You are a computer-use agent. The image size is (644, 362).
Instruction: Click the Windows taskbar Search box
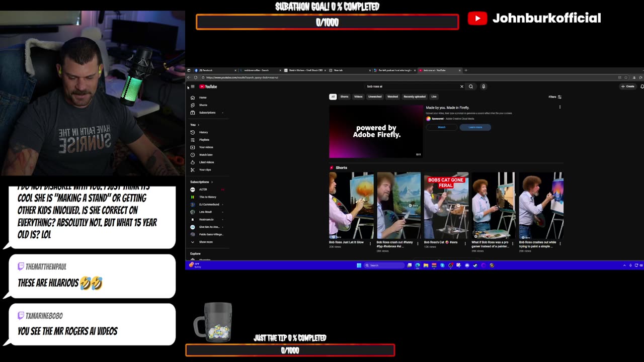[384, 265]
